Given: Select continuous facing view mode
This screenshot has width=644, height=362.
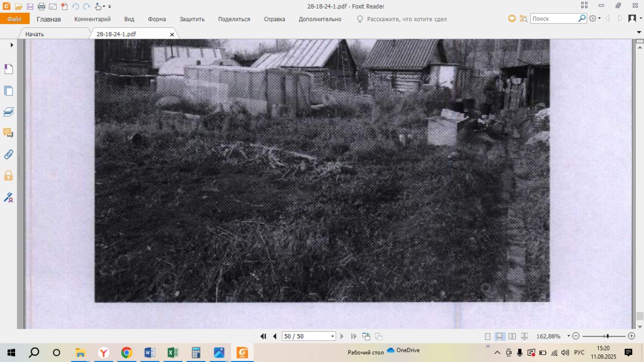Looking at the screenshot, I should (524, 336).
